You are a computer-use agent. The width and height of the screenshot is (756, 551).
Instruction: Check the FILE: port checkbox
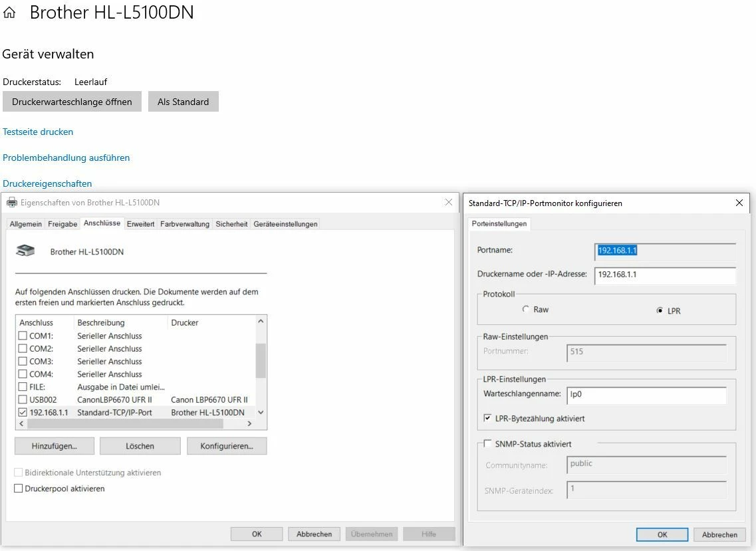click(23, 387)
